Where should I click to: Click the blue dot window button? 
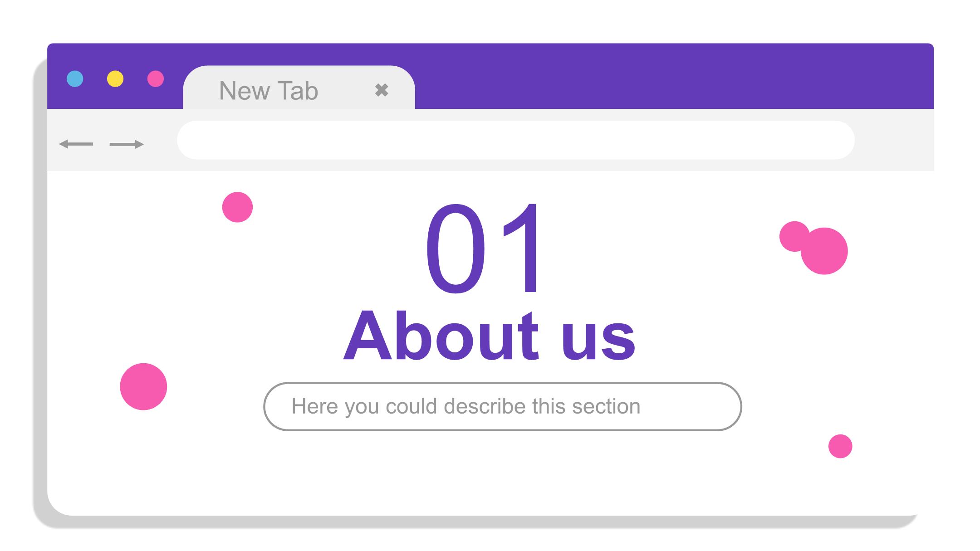[x=75, y=78]
